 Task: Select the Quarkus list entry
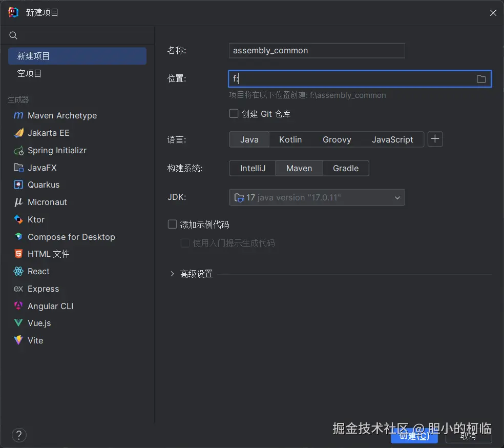point(77,185)
